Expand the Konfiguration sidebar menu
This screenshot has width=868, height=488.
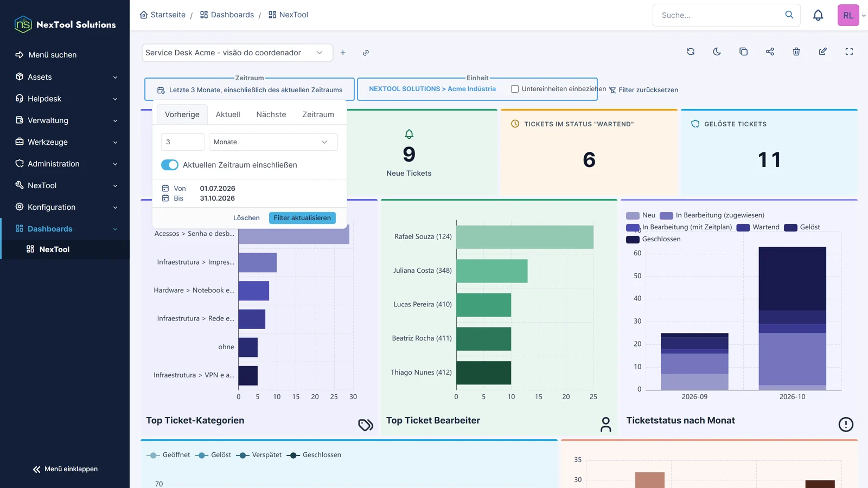tap(65, 207)
